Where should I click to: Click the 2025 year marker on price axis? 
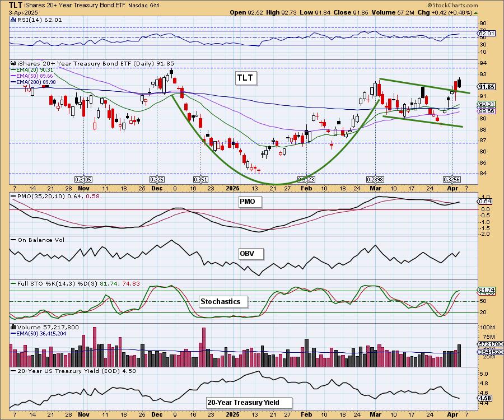click(232, 188)
